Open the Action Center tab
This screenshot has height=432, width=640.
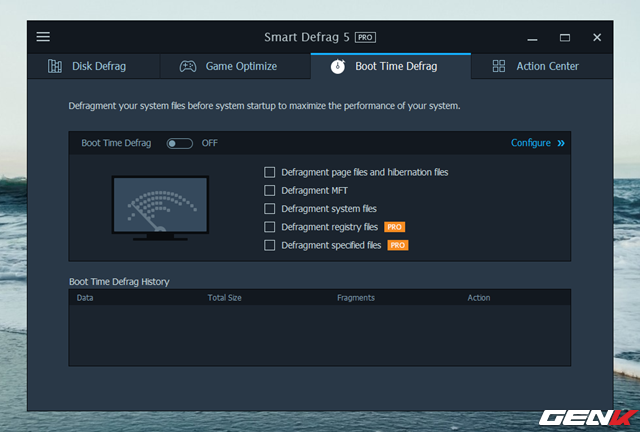(x=542, y=66)
